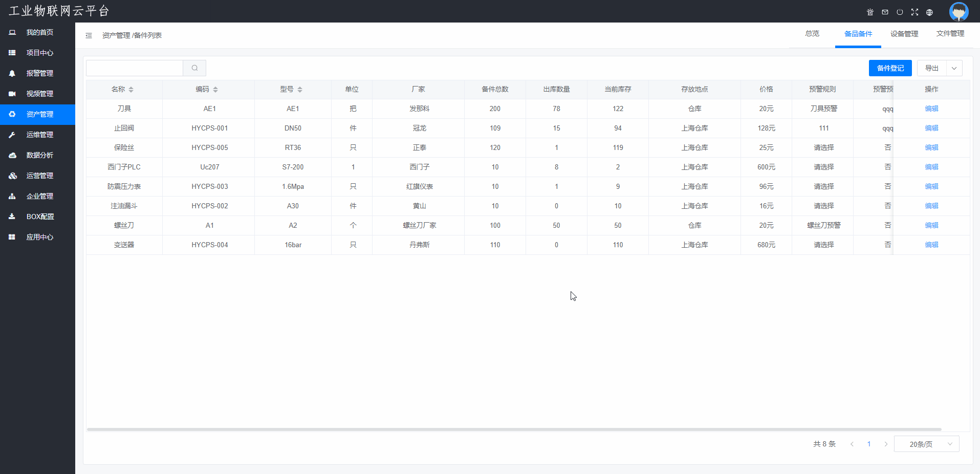This screenshot has height=474, width=980.
Task: Switch to the 设备管理 tab
Action: (x=904, y=34)
